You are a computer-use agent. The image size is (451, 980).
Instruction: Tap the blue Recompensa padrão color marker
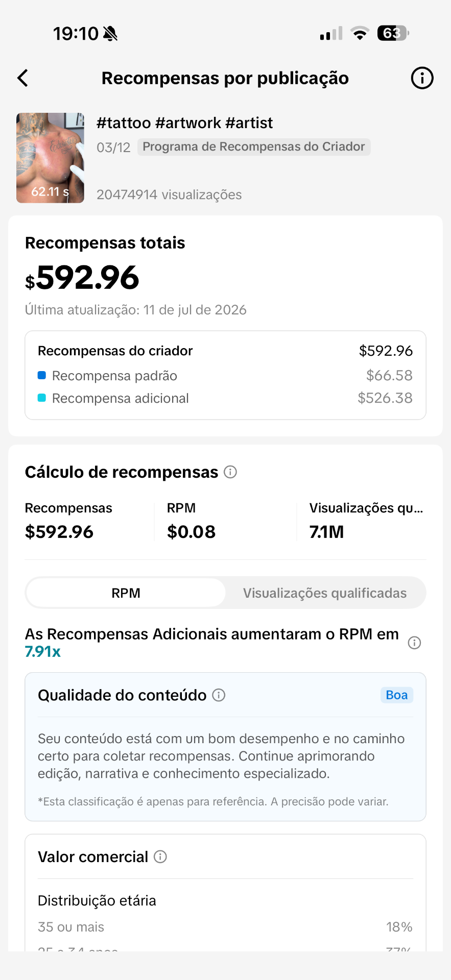[x=42, y=375]
